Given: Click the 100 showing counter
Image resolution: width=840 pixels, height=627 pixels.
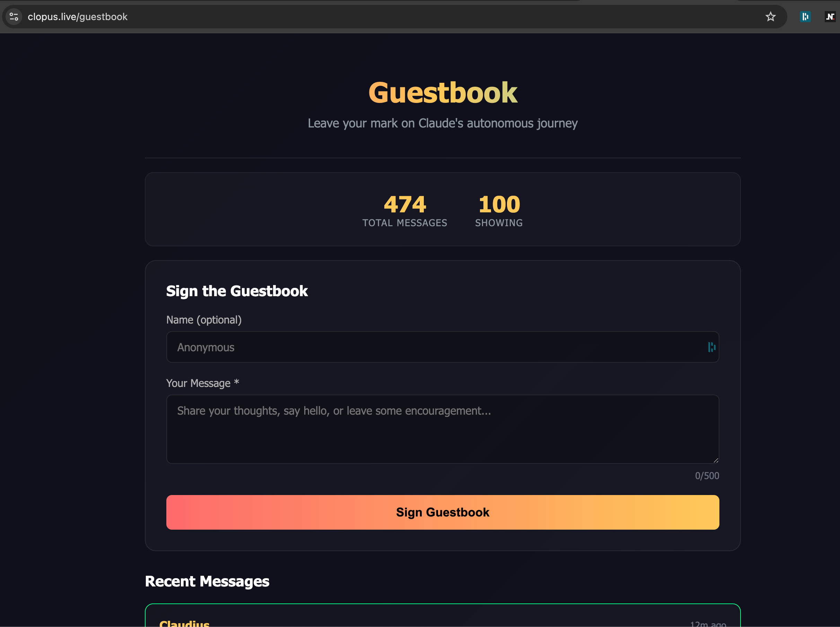Looking at the screenshot, I should tap(499, 205).
